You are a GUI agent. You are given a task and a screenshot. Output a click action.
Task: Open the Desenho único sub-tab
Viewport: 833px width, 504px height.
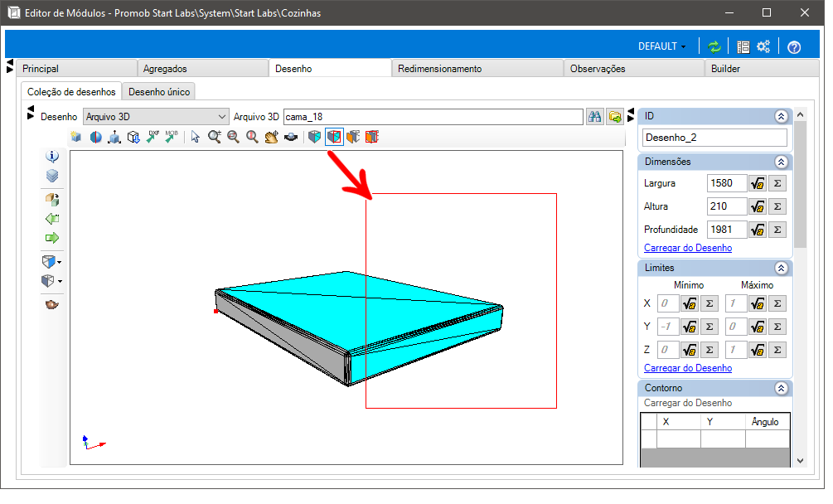tap(159, 92)
